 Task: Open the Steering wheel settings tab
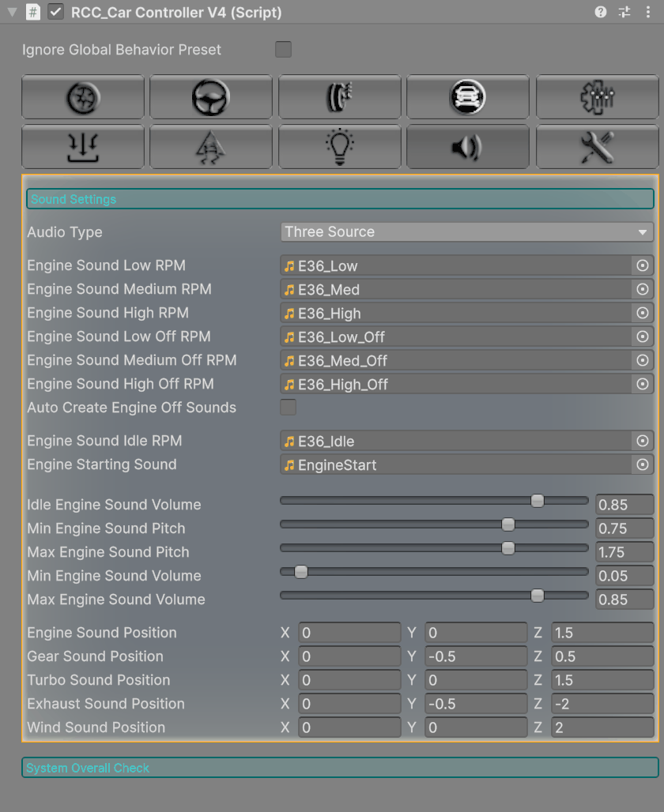(211, 97)
